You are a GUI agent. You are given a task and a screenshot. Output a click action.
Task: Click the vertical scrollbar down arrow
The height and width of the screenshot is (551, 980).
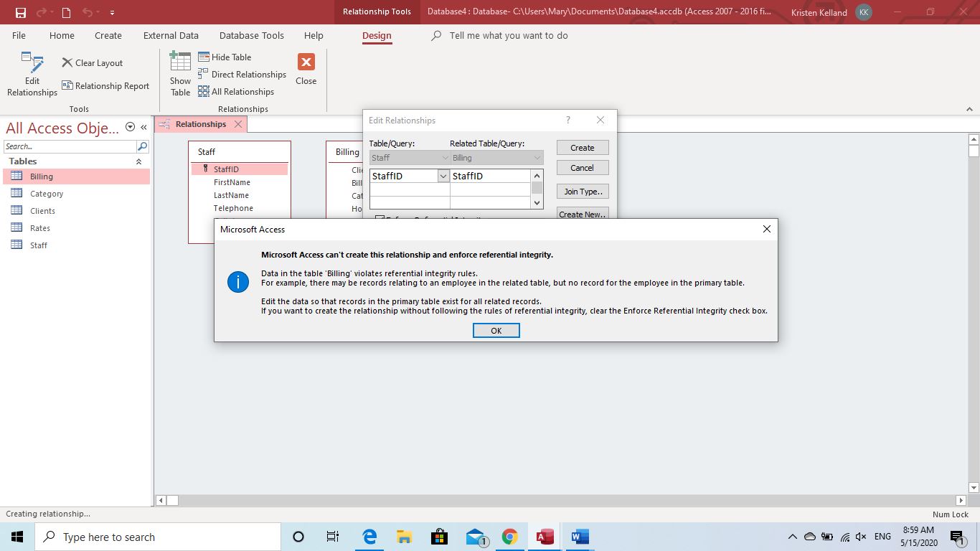tap(974, 488)
